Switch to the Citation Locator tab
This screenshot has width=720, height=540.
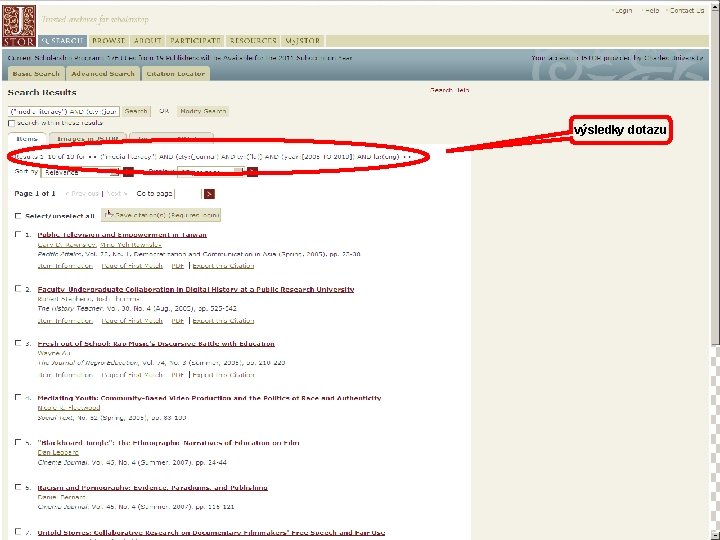[x=175, y=73]
